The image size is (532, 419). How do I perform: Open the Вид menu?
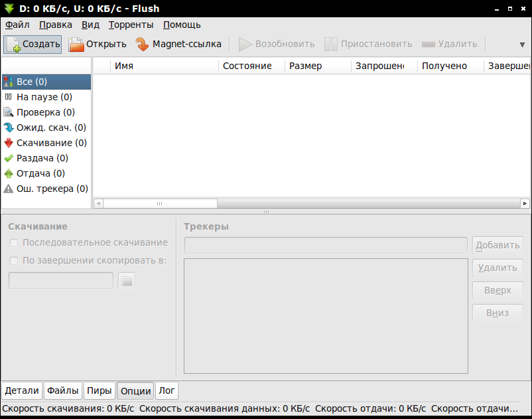coord(90,25)
